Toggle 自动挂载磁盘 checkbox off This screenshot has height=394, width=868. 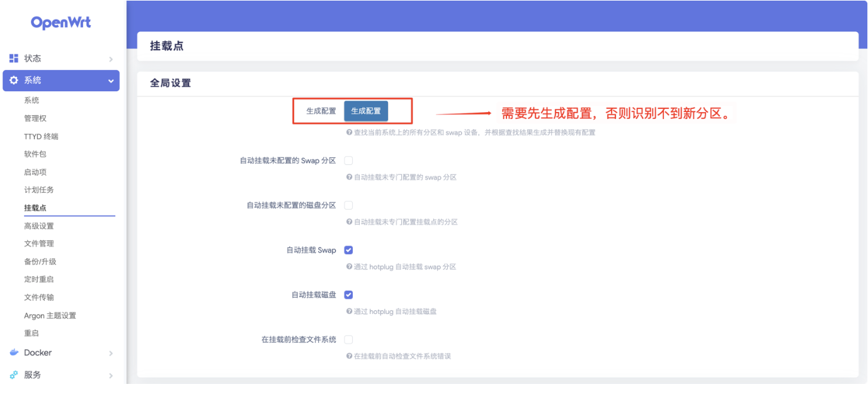pyautogui.click(x=348, y=295)
